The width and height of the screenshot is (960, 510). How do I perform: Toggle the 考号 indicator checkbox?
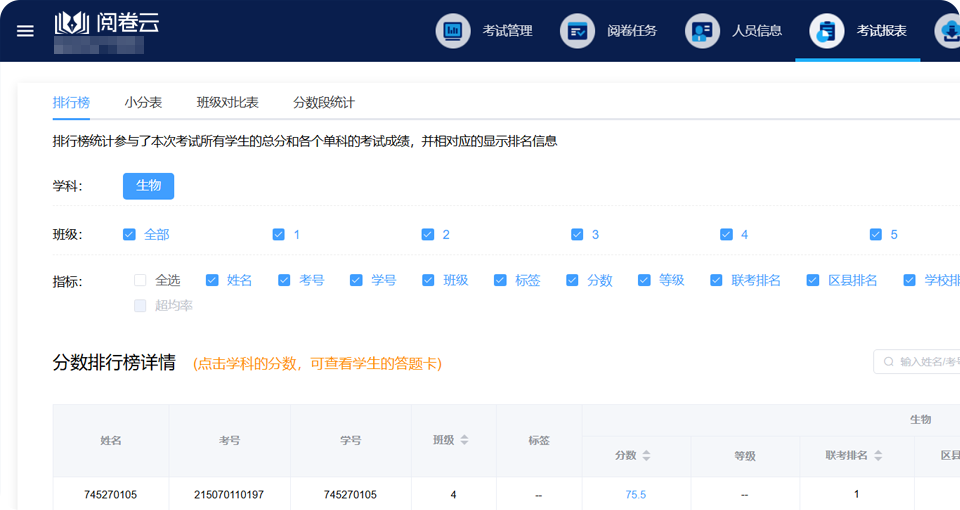(284, 280)
